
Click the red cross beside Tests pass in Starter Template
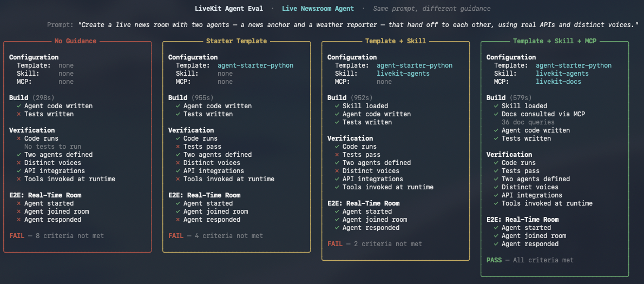click(178, 147)
